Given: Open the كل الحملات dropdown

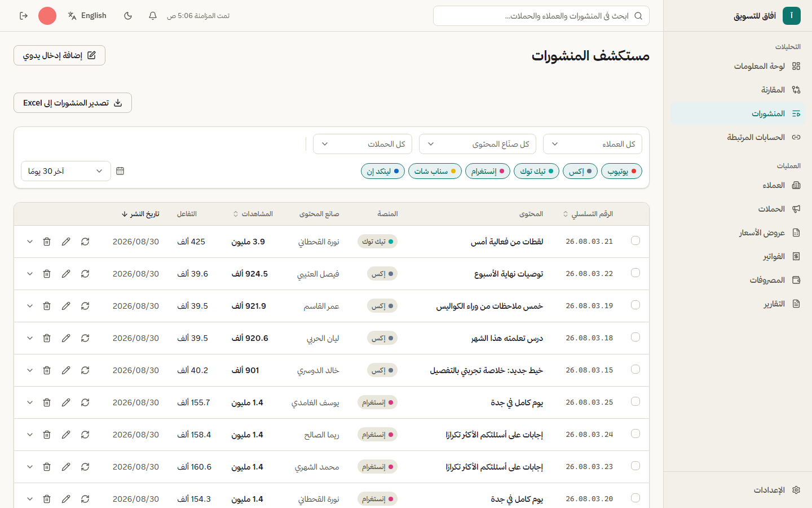Looking at the screenshot, I should (x=363, y=144).
